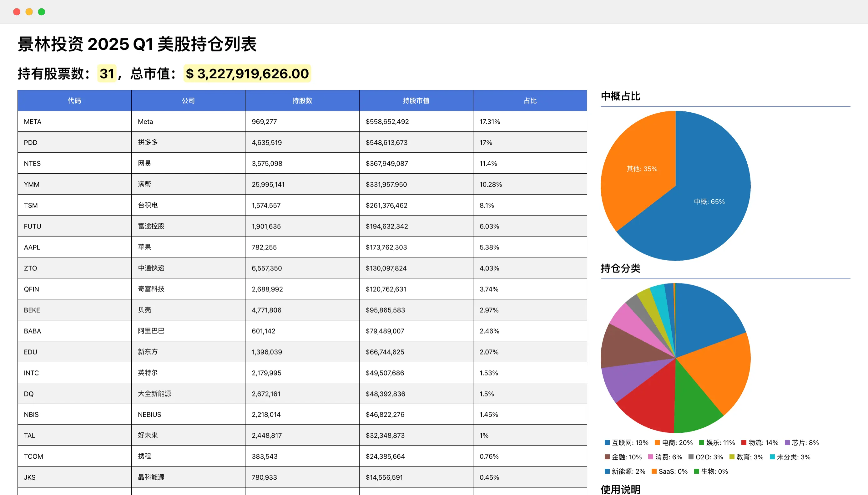
Task: Click the green maximize window button
Action: point(42,12)
